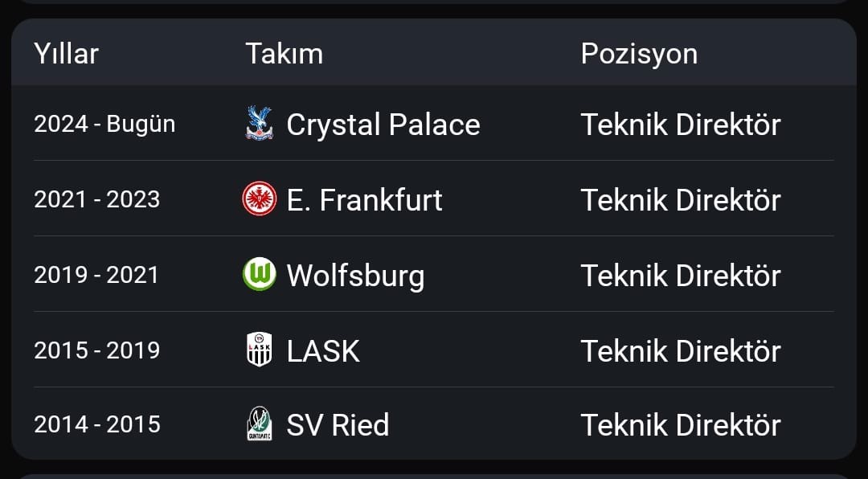Click the Yıllar column header
The width and height of the screenshot is (868, 479).
coord(66,54)
